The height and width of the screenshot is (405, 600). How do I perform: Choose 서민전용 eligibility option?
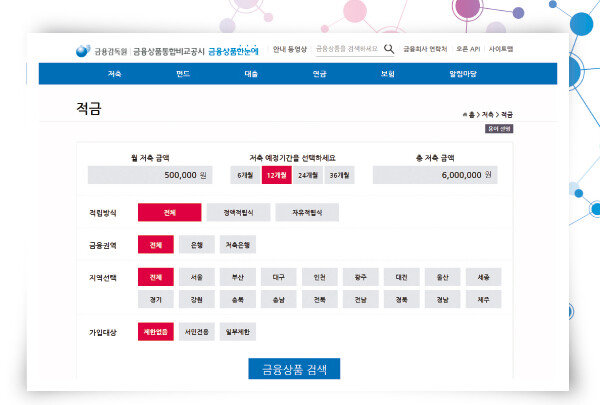196,332
